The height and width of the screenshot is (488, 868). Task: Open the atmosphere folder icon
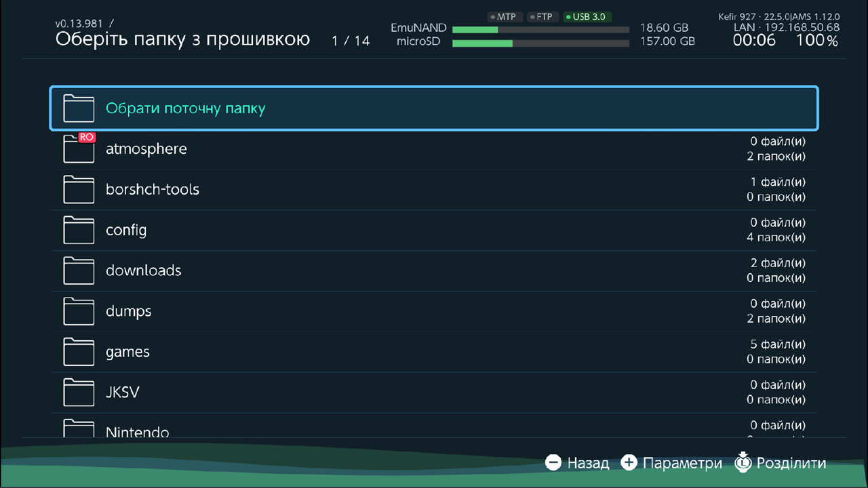point(79,148)
